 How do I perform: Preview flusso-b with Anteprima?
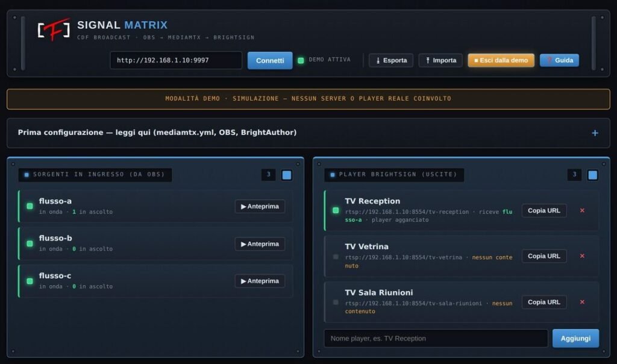coord(260,244)
